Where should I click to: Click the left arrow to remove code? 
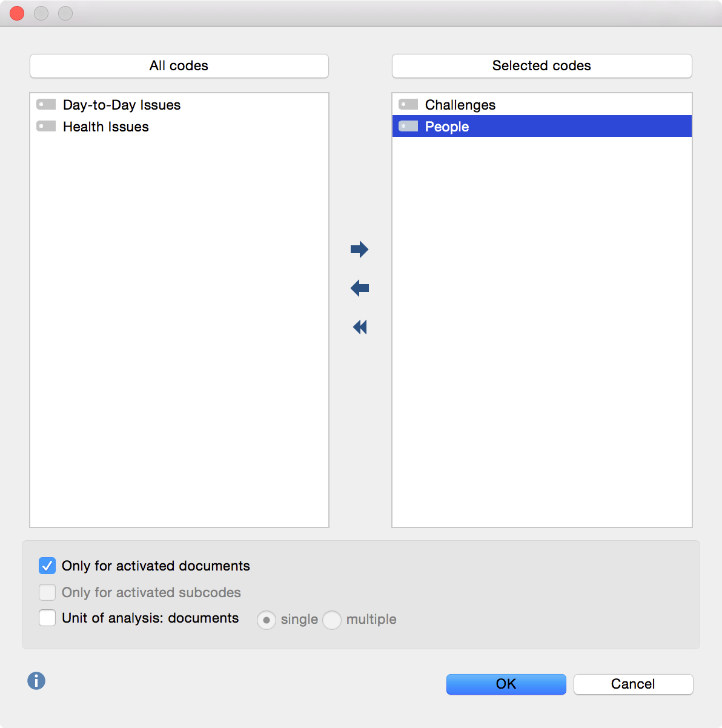360,288
